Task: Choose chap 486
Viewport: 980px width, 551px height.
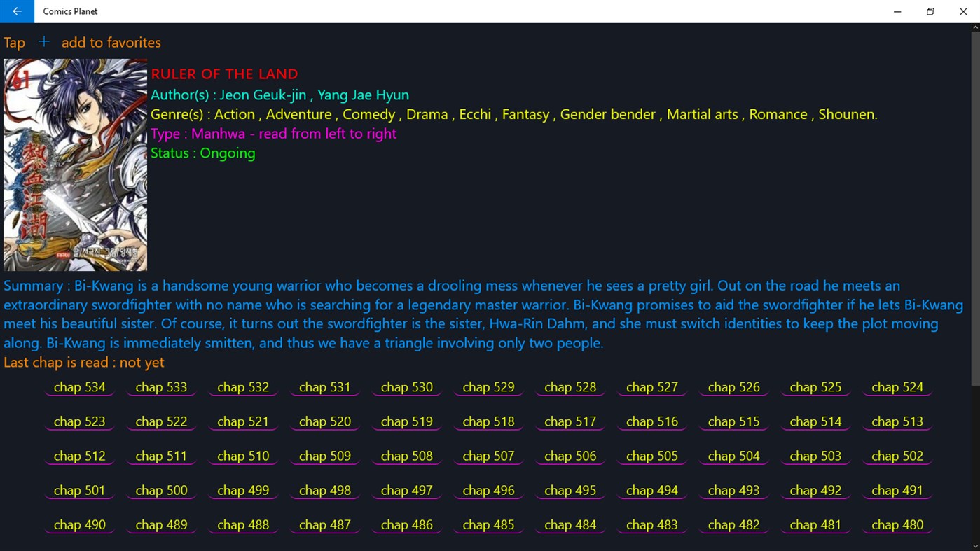Action: 407,524
